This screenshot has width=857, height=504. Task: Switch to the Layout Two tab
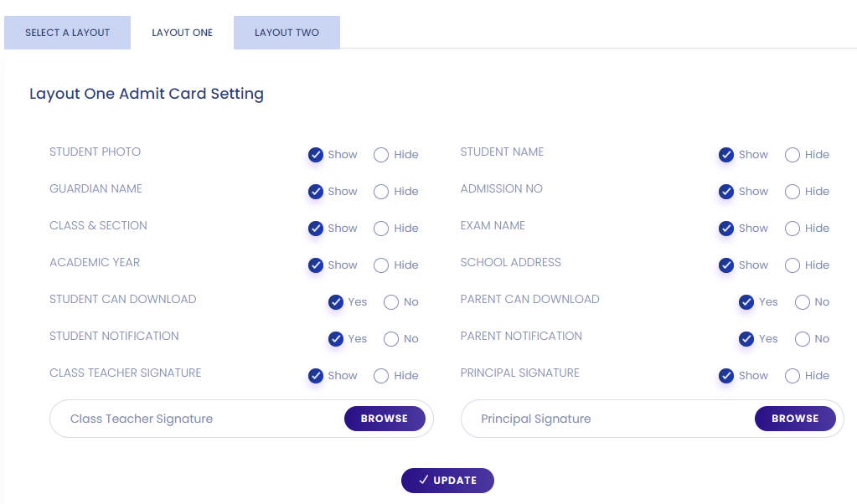click(287, 33)
